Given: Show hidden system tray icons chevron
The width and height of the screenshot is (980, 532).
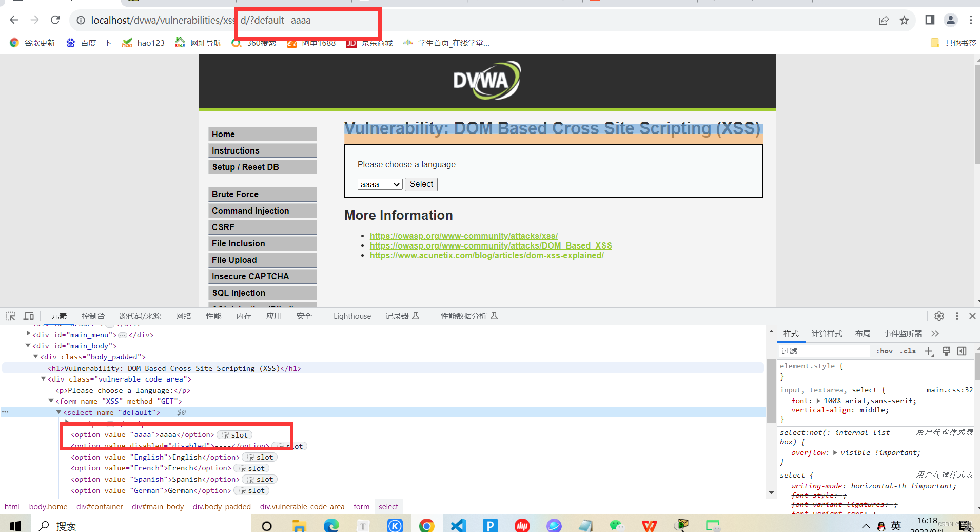Looking at the screenshot, I should pyautogui.click(x=866, y=526).
